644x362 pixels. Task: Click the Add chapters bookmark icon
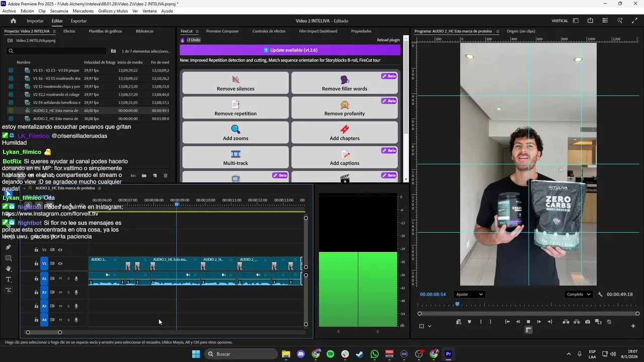click(345, 129)
